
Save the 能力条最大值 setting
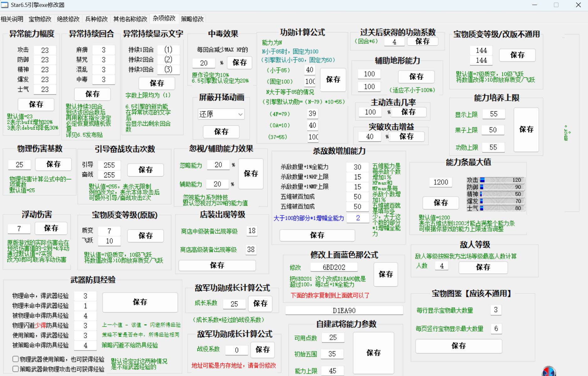coord(441,203)
